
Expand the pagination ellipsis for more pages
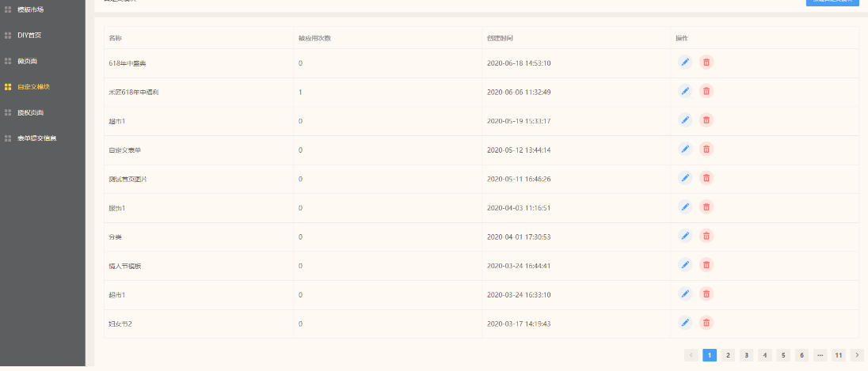click(x=820, y=355)
